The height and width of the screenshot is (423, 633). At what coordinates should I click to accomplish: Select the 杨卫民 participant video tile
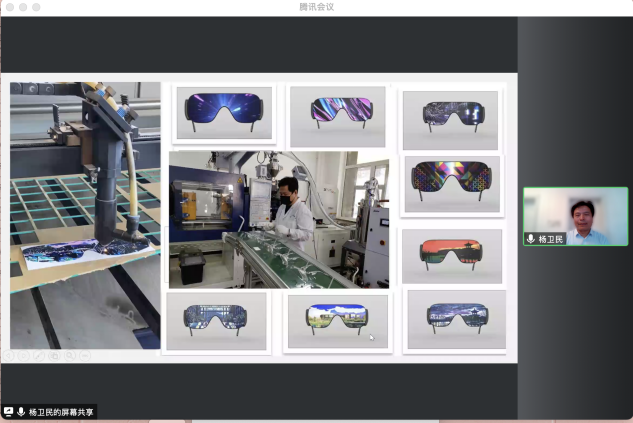pos(575,216)
